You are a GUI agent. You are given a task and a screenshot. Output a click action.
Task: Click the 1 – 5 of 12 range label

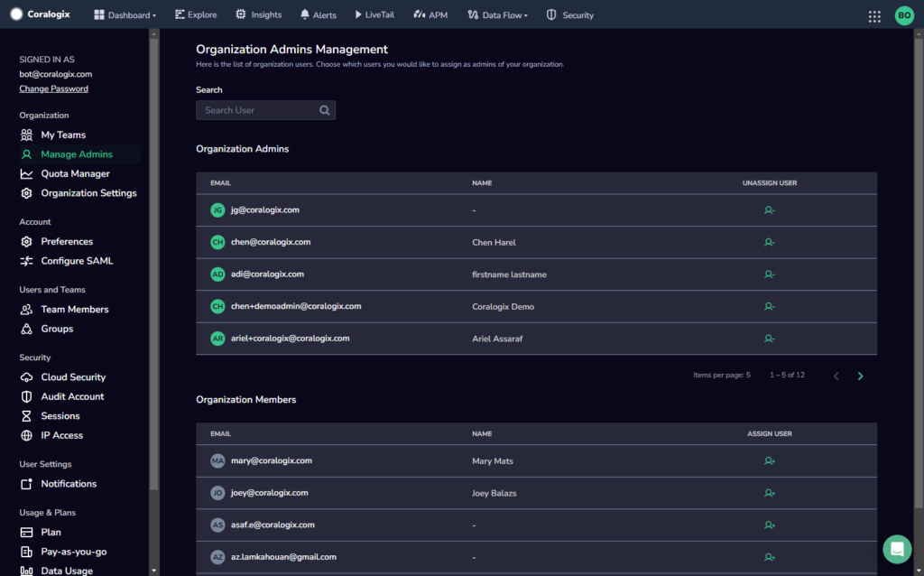pos(787,375)
